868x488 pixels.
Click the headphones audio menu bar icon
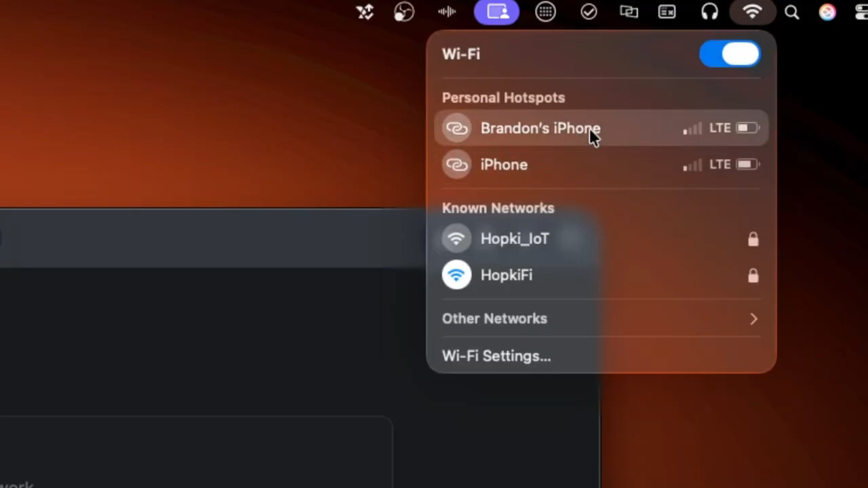point(710,12)
